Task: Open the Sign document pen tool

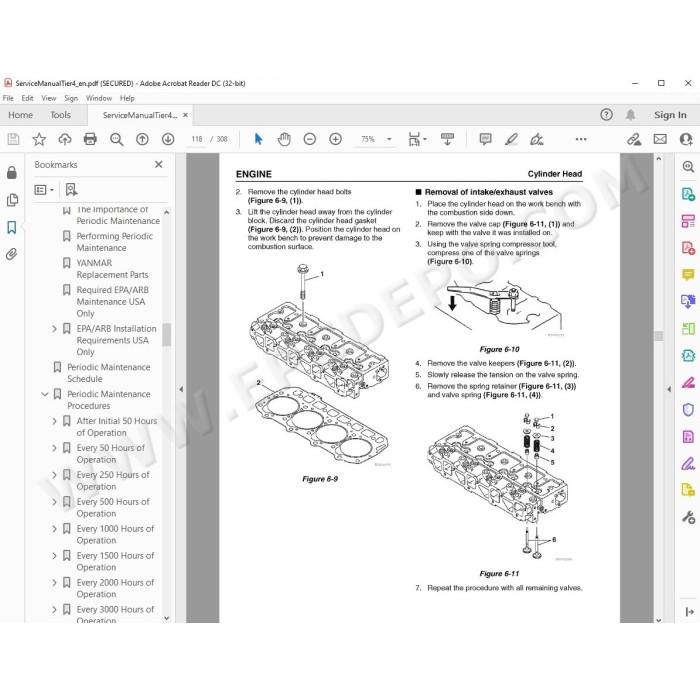Action: click(536, 139)
